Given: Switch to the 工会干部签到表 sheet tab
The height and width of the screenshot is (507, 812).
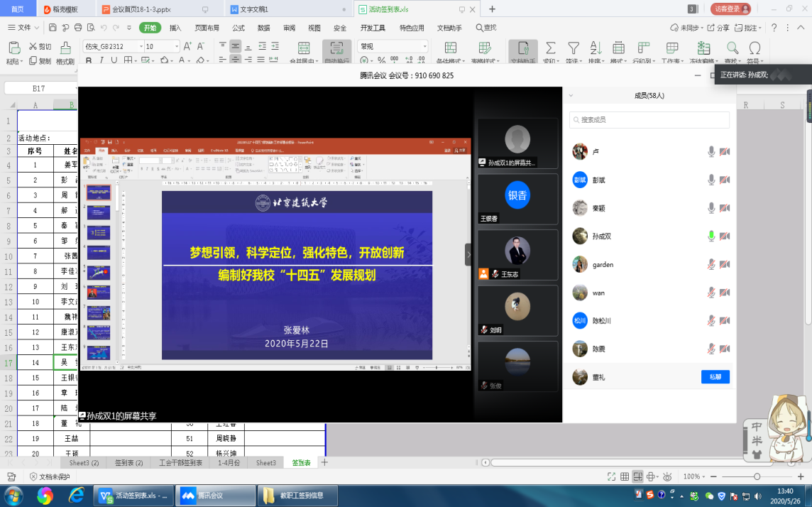Looking at the screenshot, I should tap(180, 462).
